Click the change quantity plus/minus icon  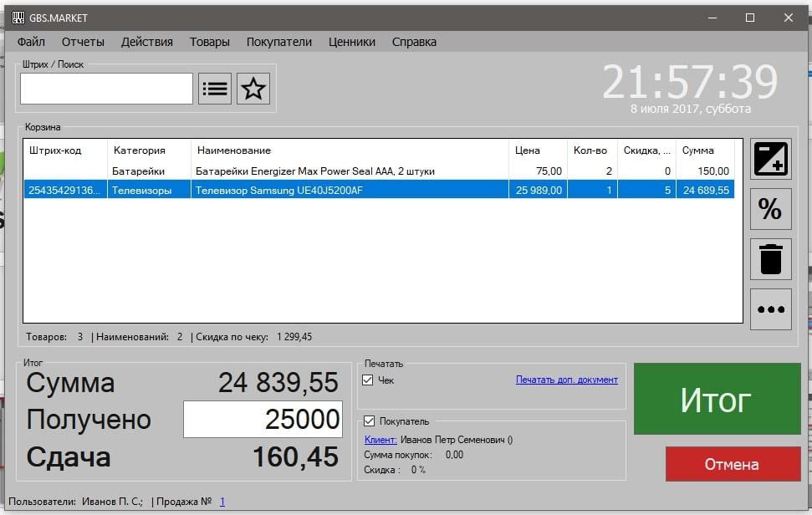click(x=770, y=159)
